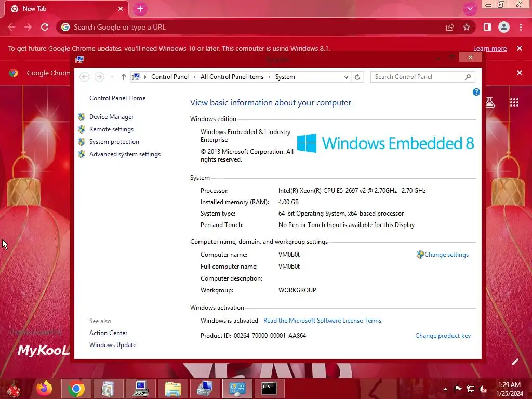Click the System breadcrumb item

tap(285, 77)
